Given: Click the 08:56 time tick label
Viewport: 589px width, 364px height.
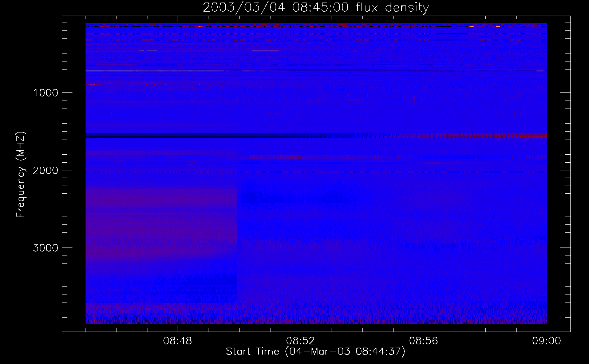Looking at the screenshot, I should 424,341.
